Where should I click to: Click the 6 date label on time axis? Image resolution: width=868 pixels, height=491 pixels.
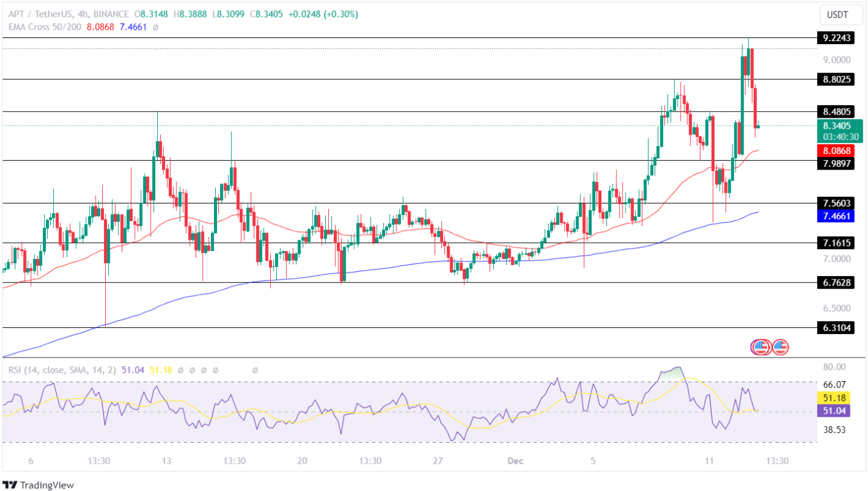[x=30, y=461]
